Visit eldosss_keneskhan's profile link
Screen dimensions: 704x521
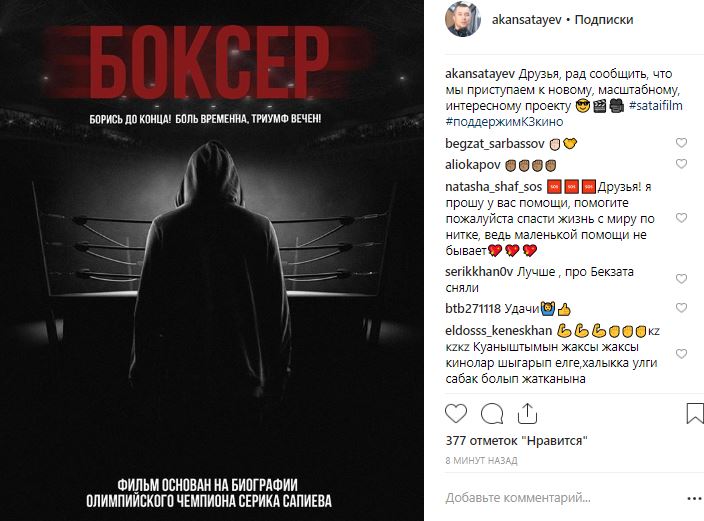coord(498,331)
